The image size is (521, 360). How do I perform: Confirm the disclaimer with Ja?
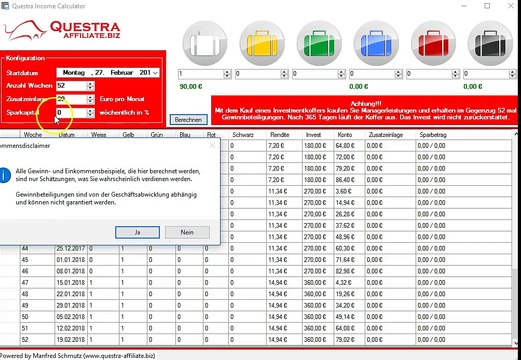point(137,232)
